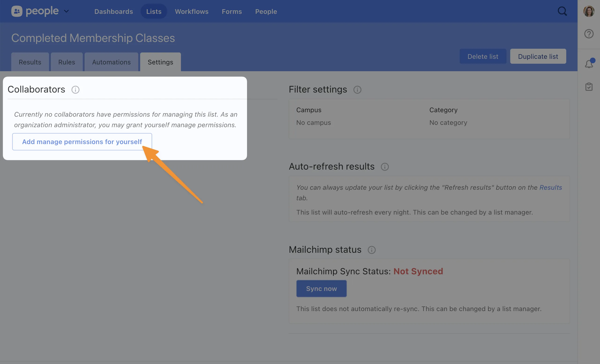Open the help question mark icon
The image size is (600, 364).
pyautogui.click(x=589, y=34)
